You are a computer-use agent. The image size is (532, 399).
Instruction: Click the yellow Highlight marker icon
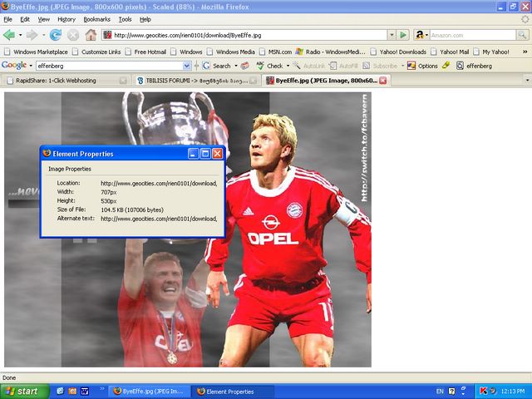click(446, 66)
